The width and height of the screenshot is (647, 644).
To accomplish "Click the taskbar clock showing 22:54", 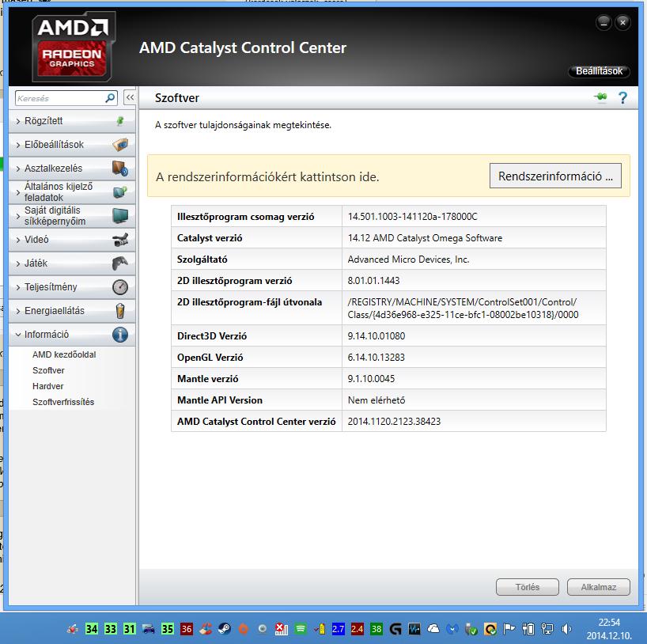I will tap(609, 623).
